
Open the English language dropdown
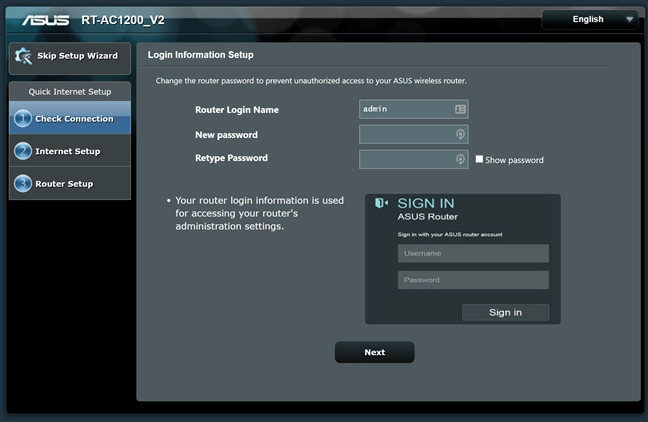590,19
